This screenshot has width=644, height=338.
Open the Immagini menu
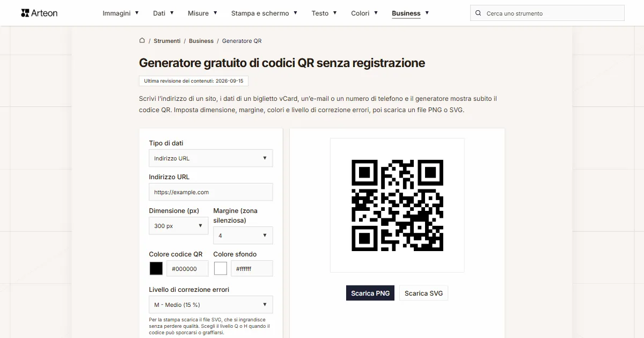pyautogui.click(x=121, y=13)
